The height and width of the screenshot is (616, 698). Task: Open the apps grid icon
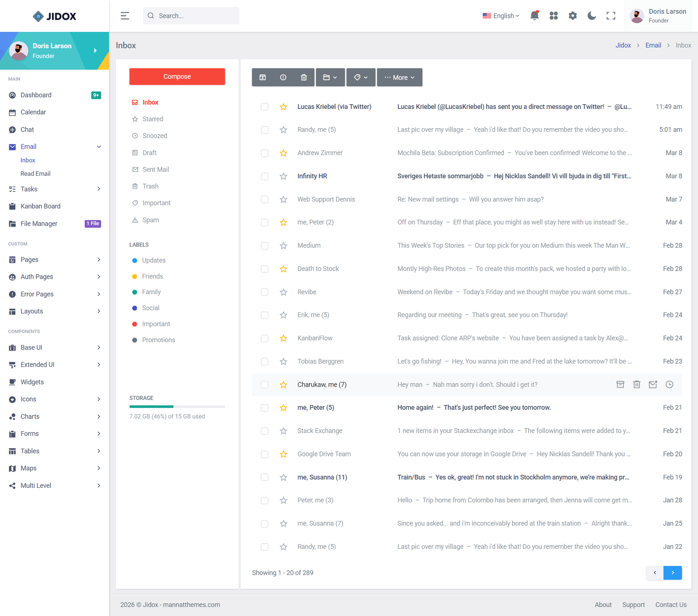[x=554, y=16]
